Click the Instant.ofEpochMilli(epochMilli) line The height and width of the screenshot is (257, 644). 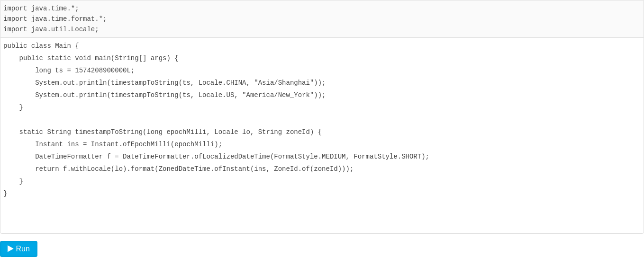(128, 144)
